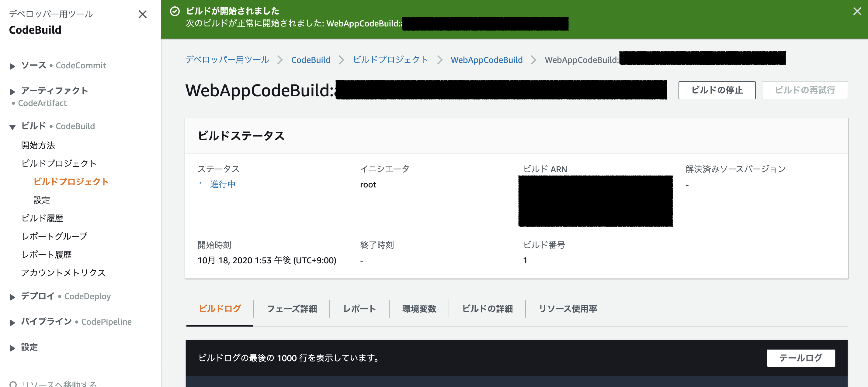Dismiss the green build started notification
The width and height of the screenshot is (868, 387).
[x=857, y=12]
